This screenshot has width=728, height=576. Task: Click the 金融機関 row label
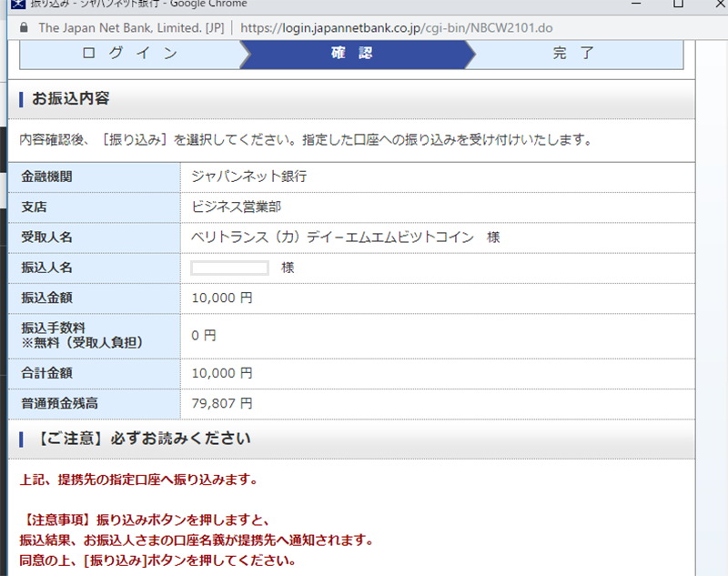coord(47,177)
